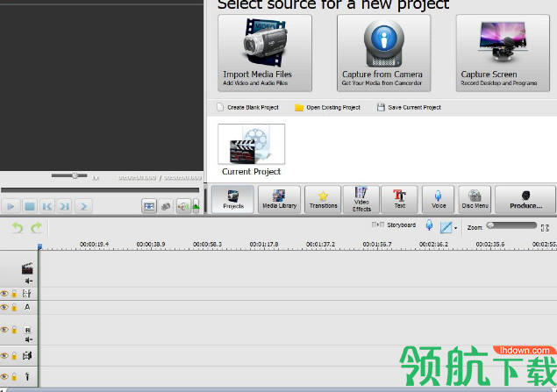Open the Disc Menu tab
557x392 pixels.
pyautogui.click(x=475, y=200)
